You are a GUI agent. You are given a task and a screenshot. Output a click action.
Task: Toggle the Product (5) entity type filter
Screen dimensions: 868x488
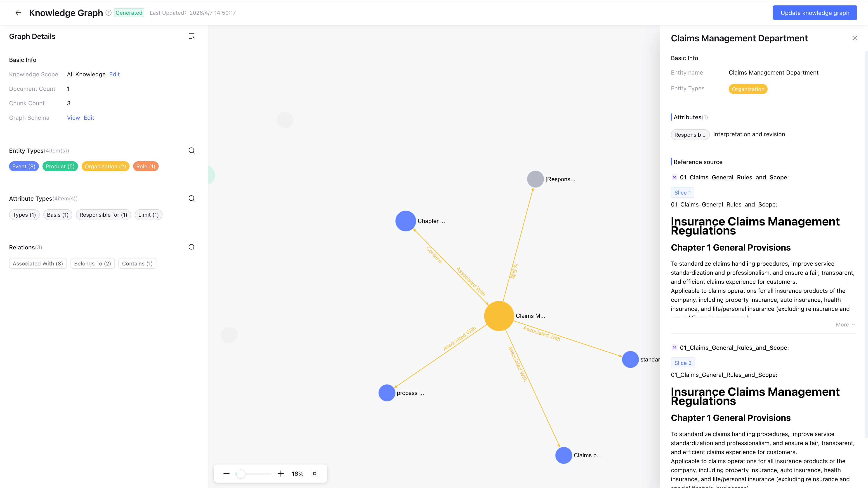pos(60,166)
